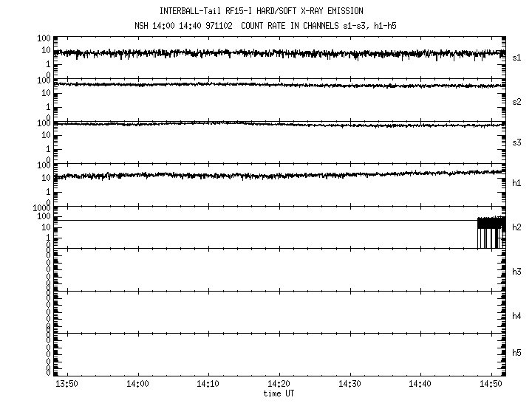Click the "time UT" axis title

tap(279, 394)
